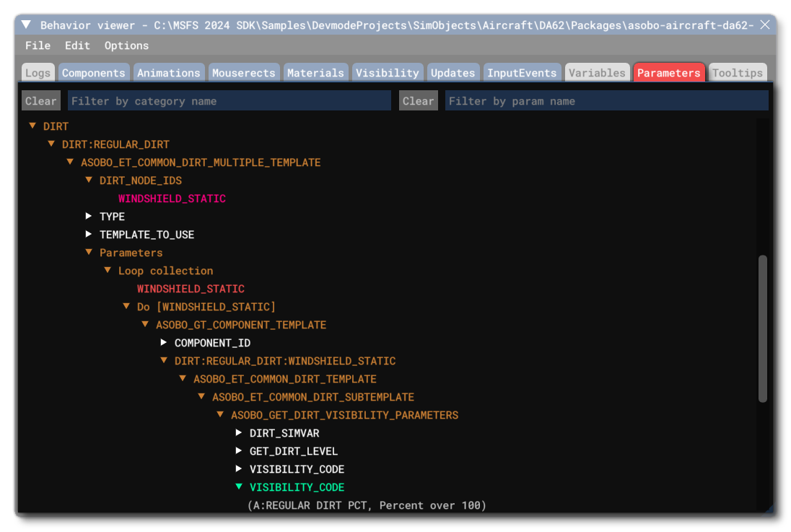
Task: Open the Options menu
Action: [126, 45]
